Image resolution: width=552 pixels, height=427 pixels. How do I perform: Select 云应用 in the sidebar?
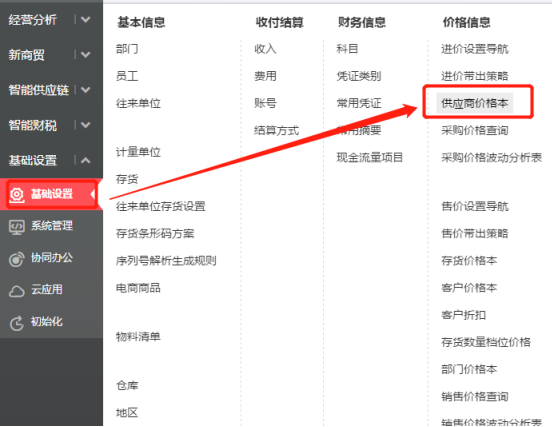47,289
